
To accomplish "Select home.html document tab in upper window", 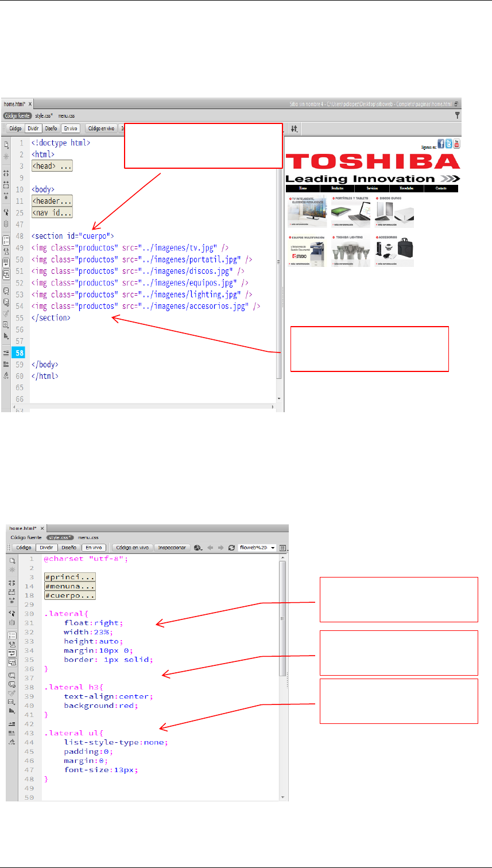I will [14, 104].
